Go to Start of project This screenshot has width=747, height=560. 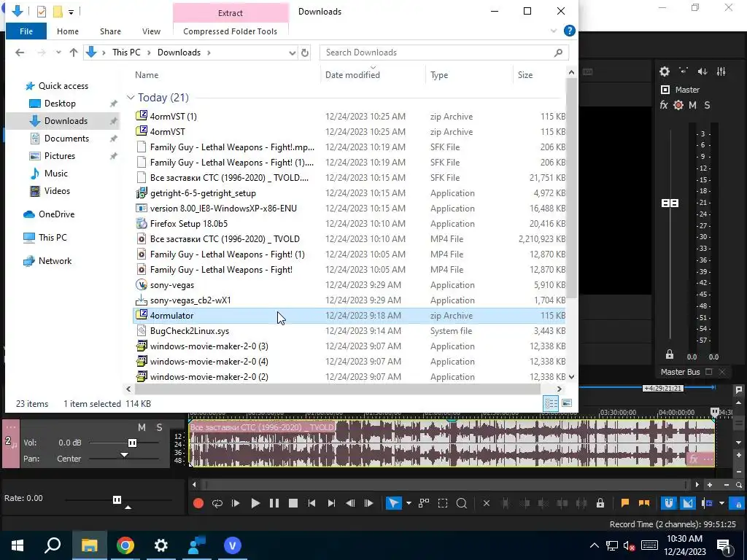(x=311, y=503)
